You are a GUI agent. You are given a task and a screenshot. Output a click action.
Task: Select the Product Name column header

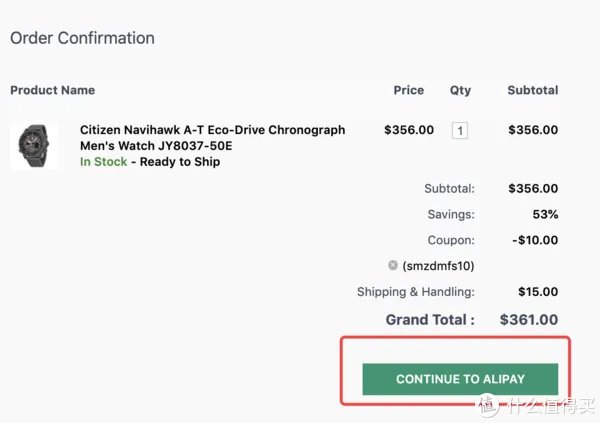coord(52,90)
